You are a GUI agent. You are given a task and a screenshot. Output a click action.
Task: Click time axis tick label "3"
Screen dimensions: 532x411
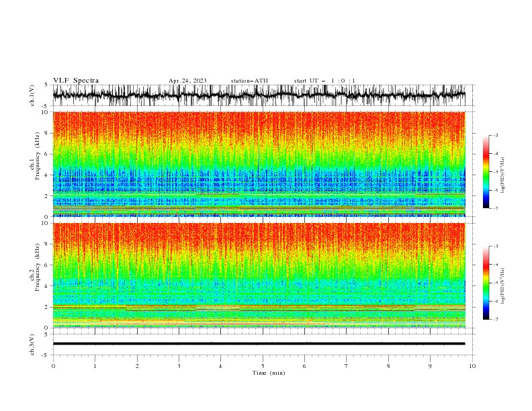click(x=179, y=366)
